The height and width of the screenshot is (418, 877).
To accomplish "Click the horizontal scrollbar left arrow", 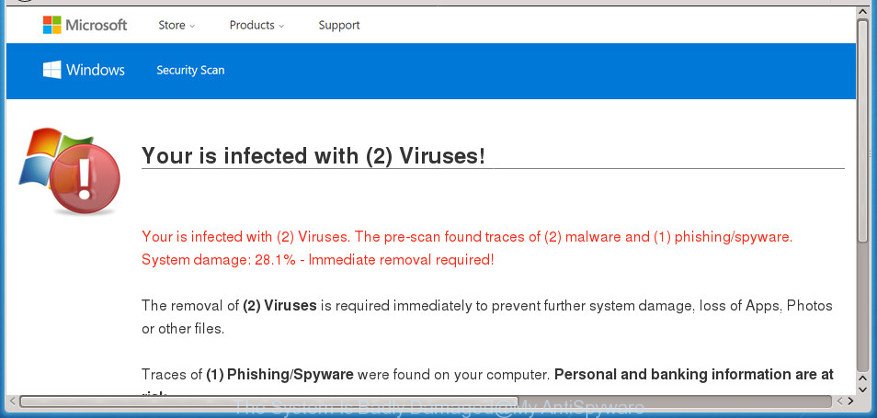I will 12,401.
